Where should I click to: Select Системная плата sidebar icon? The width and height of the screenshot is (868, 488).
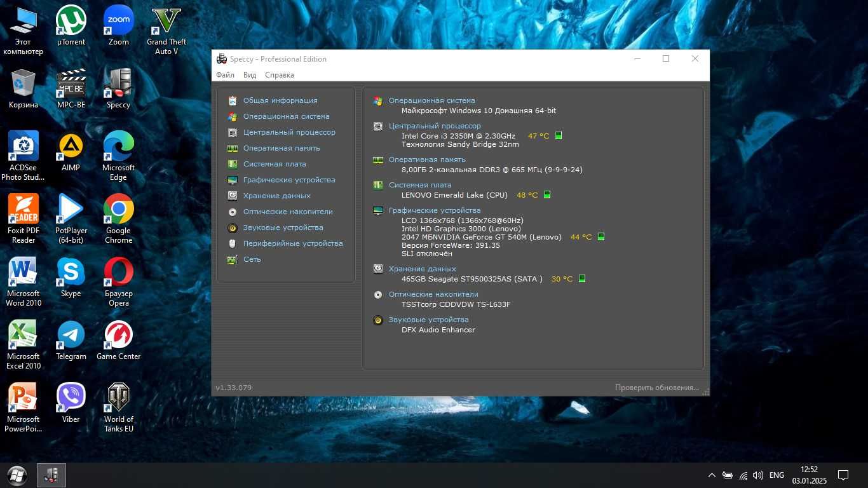tap(233, 164)
